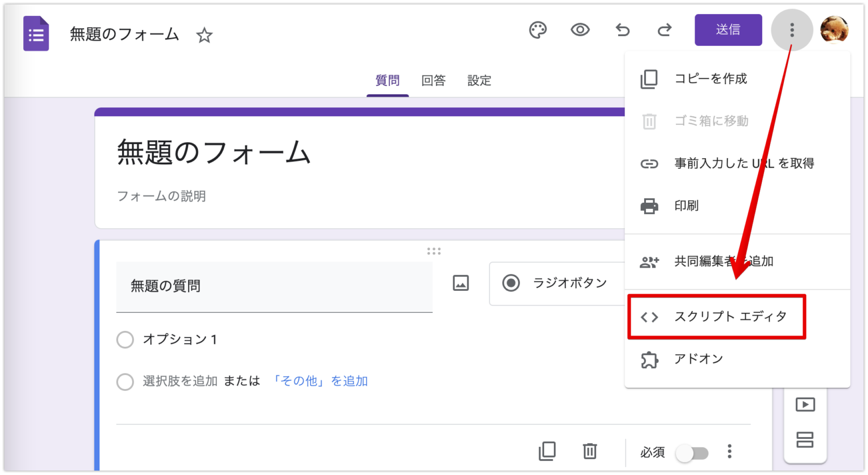
Task: Click the 送信 (send) button
Action: [x=728, y=30]
